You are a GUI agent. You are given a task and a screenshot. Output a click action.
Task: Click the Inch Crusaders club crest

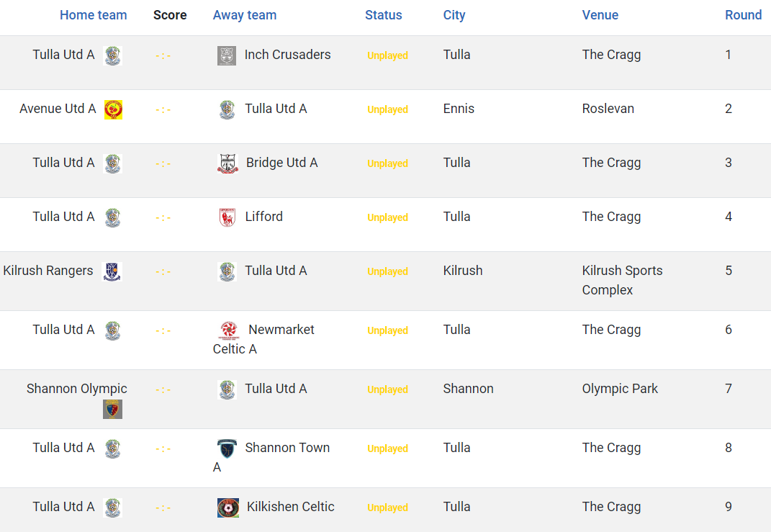point(227,55)
